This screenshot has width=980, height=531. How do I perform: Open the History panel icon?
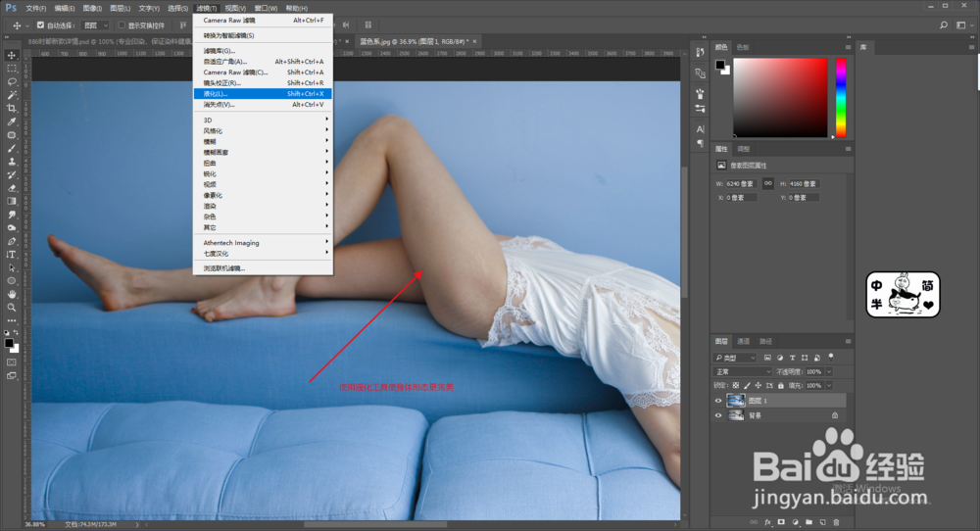click(x=700, y=53)
